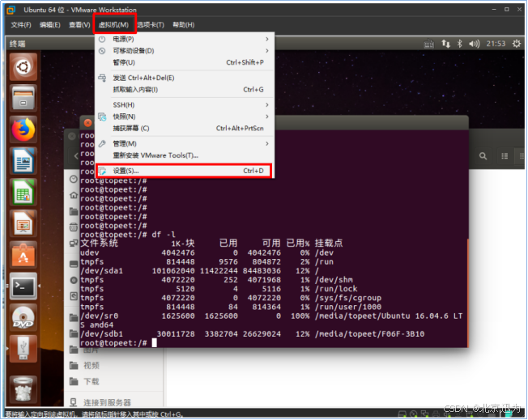Click the DVD disc dock icon
528x420 pixels.
pos(23,318)
